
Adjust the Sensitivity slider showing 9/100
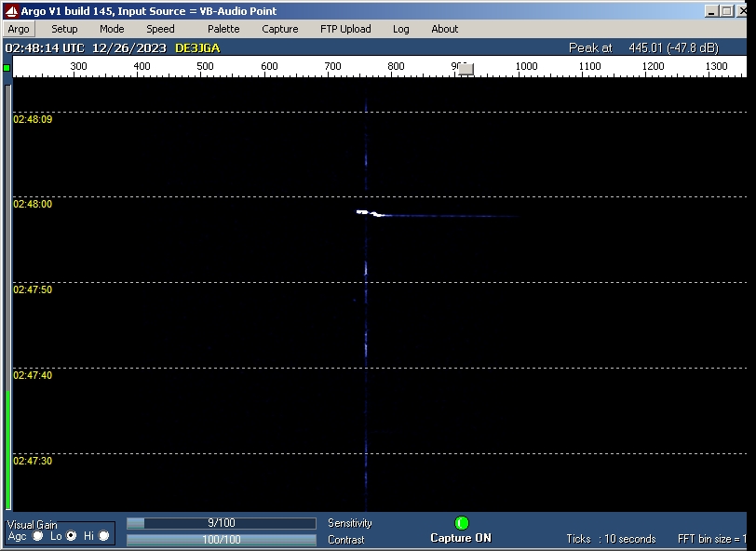(x=222, y=523)
